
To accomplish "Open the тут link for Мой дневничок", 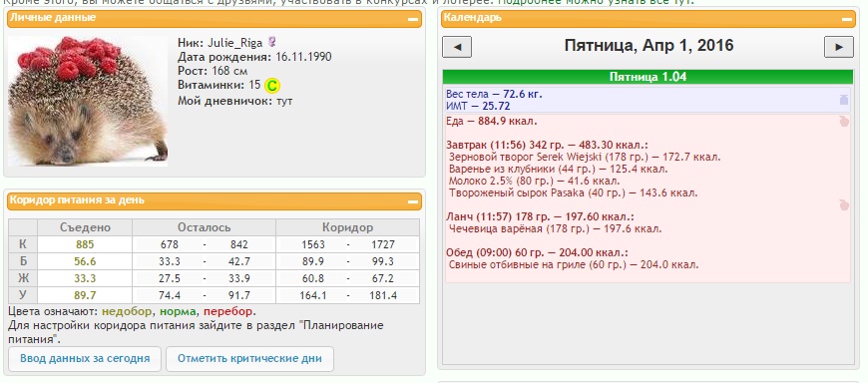I will tap(284, 102).
